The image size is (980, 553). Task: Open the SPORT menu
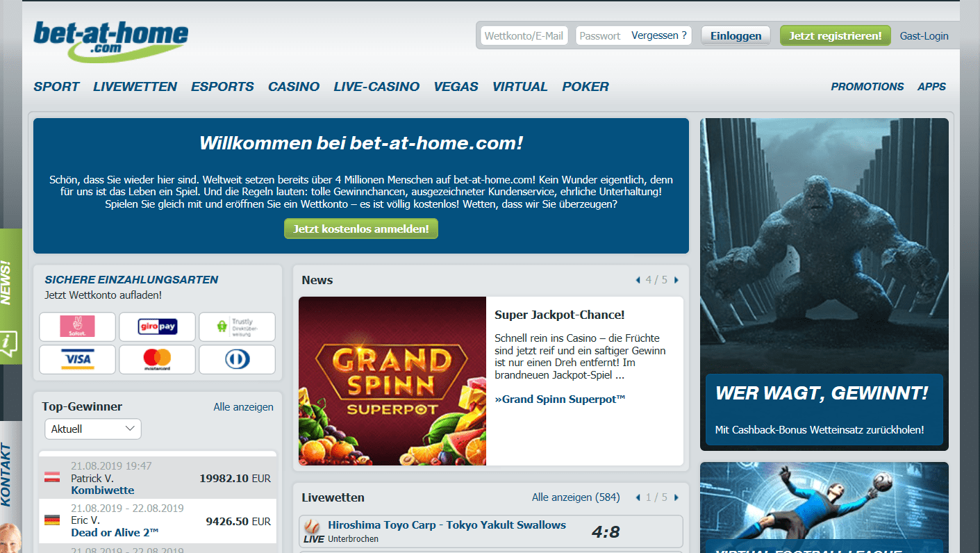tap(56, 87)
